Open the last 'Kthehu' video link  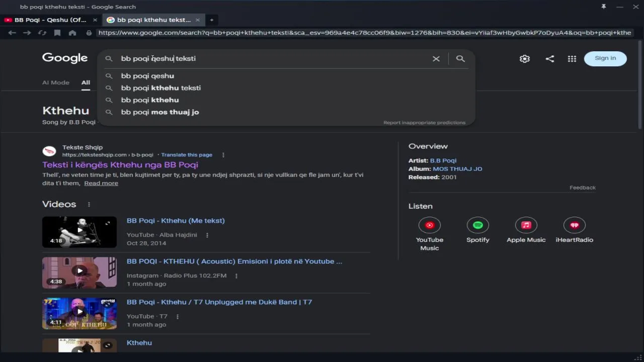[139, 343]
